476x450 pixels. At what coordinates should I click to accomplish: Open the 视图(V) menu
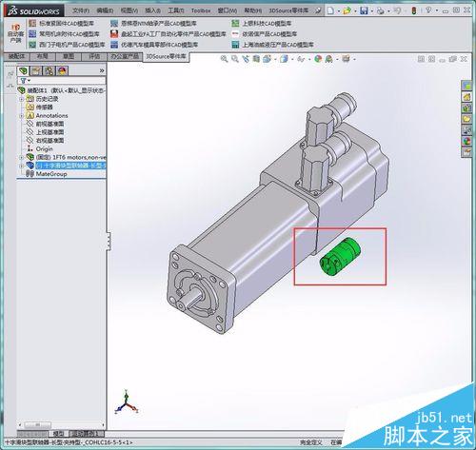pos(129,10)
